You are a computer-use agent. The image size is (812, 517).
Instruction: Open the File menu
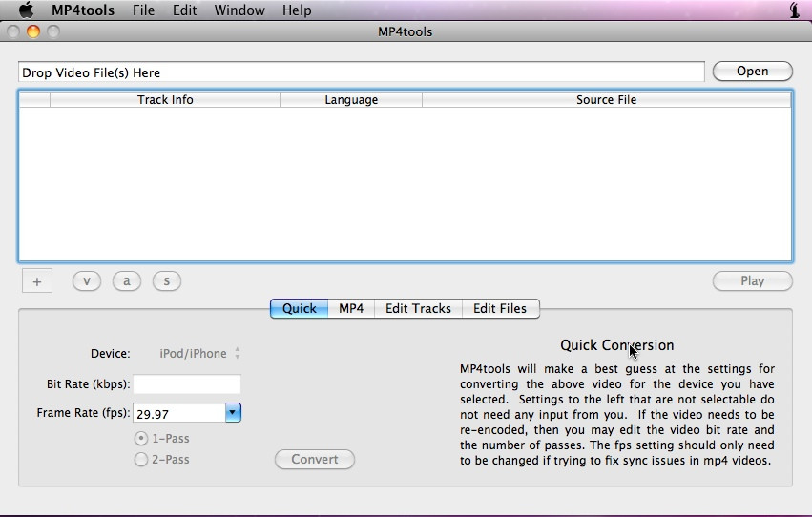click(x=143, y=10)
